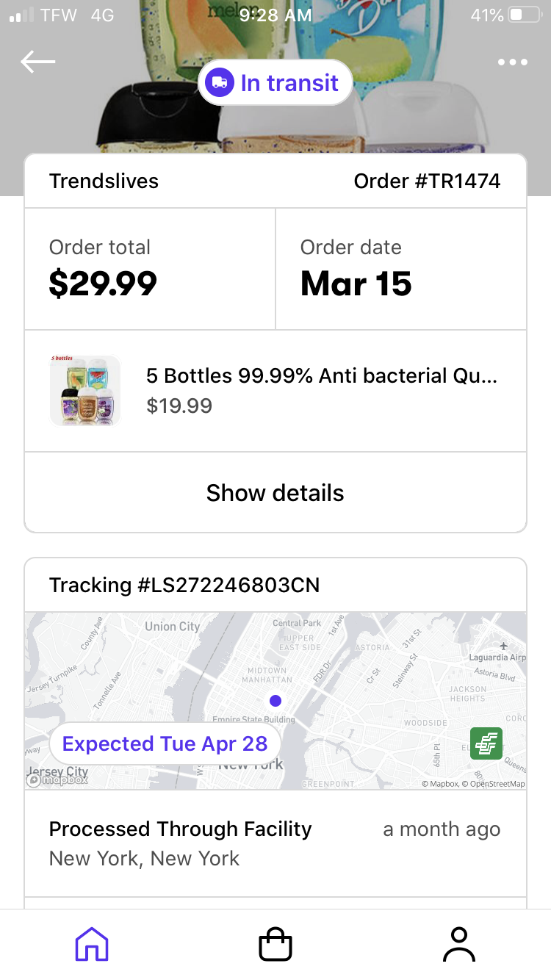Tap the Mapbox logo on map
This screenshot has height=980, width=551.
(x=57, y=779)
